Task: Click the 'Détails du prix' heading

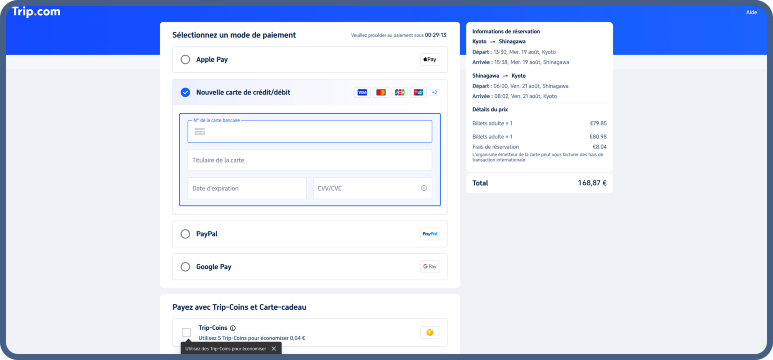Action: pos(490,109)
